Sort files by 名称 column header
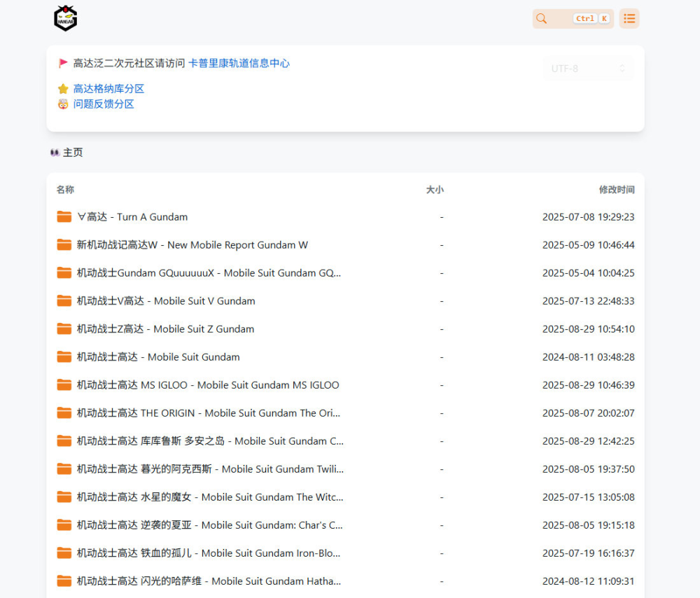The width and height of the screenshot is (700, 598). tap(65, 190)
